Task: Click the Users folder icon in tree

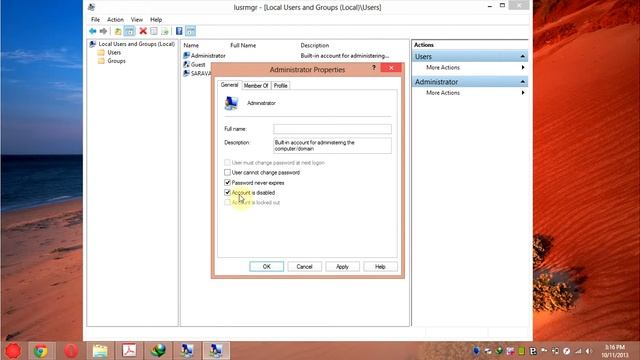Action: click(x=101, y=53)
